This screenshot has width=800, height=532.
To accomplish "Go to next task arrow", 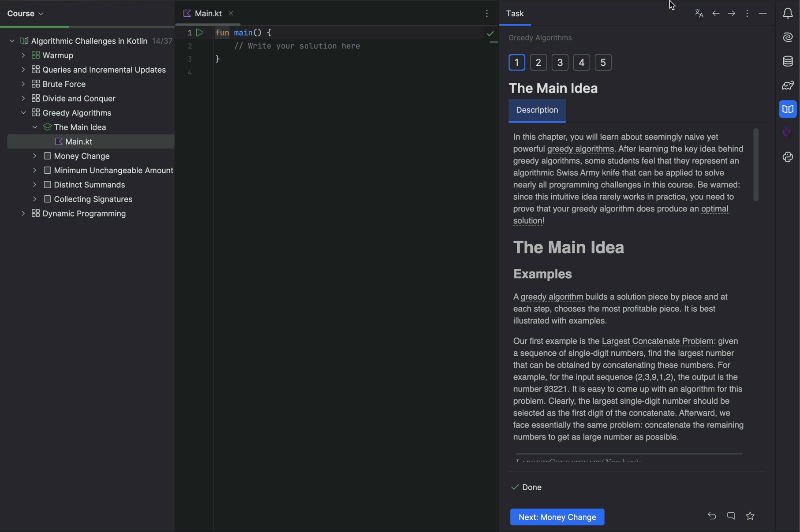I will 732,14.
